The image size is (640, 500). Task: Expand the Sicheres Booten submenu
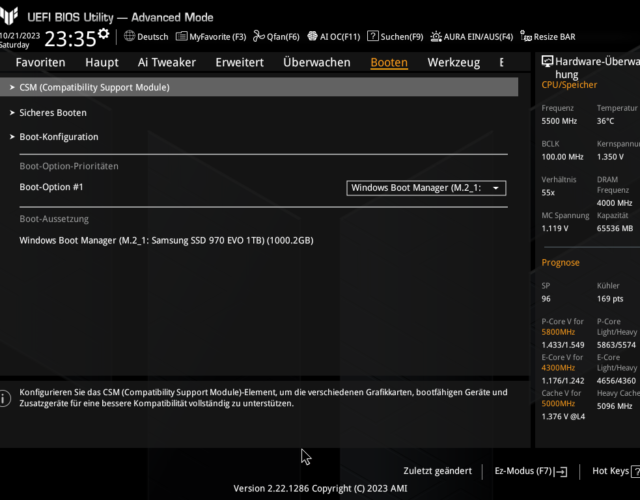tap(52, 113)
